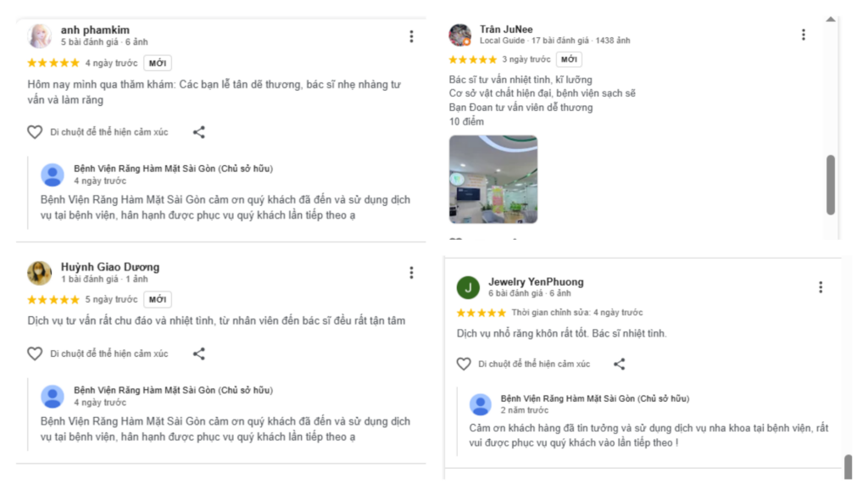
Task: Open more options for Trần JuNee's review
Action: coord(804,35)
